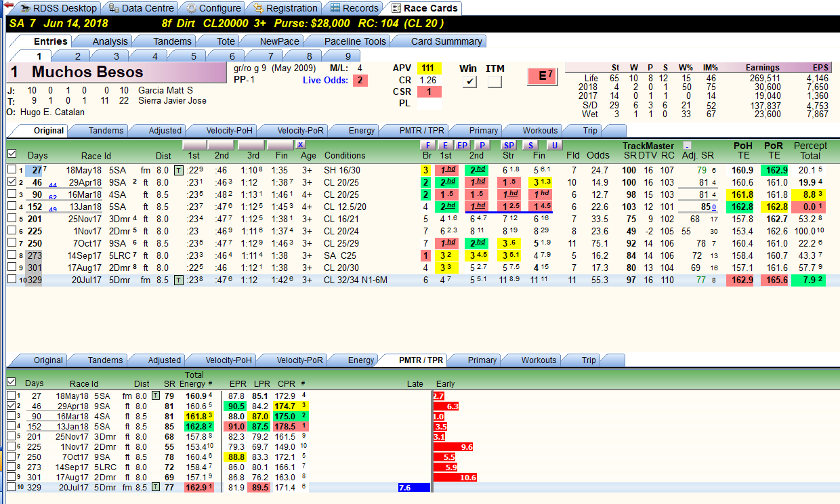Click the P running-style button
The width and height of the screenshot is (840, 504).
click(x=482, y=145)
